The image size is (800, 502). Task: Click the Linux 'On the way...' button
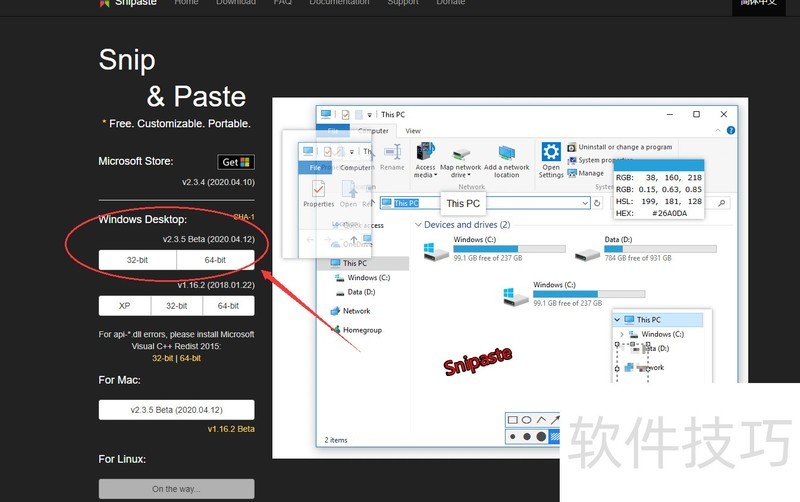click(177, 489)
